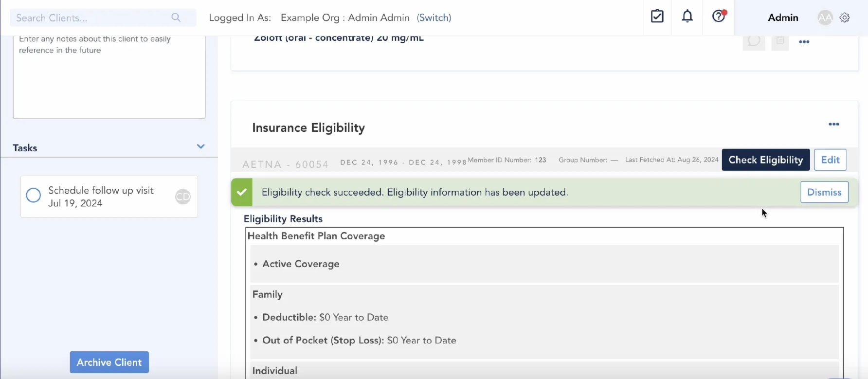Click the Zoloft document note icon
Viewport: 868px width, 379px height.
(x=780, y=41)
